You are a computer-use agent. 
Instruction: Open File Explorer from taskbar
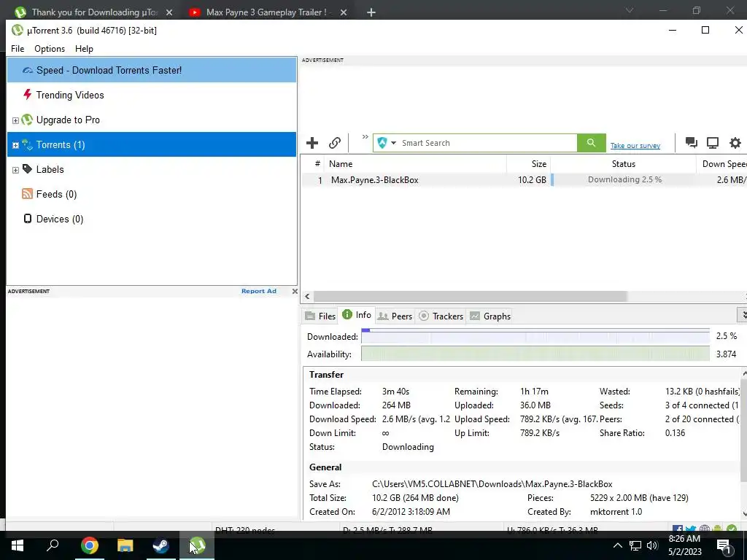[x=125, y=545]
